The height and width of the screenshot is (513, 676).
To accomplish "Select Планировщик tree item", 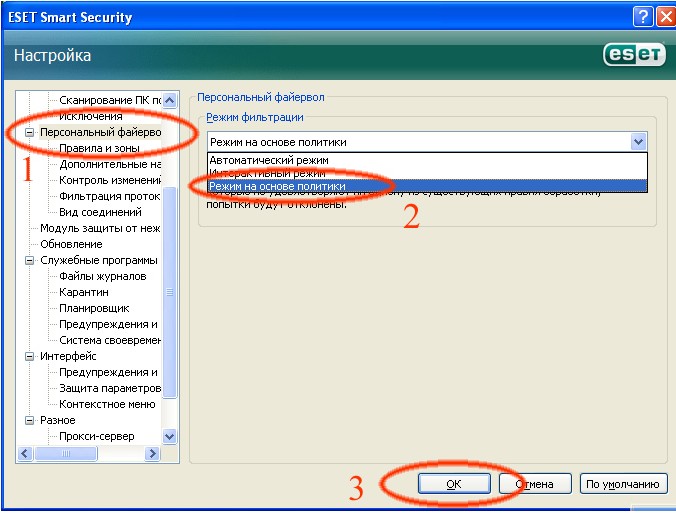I will (94, 308).
